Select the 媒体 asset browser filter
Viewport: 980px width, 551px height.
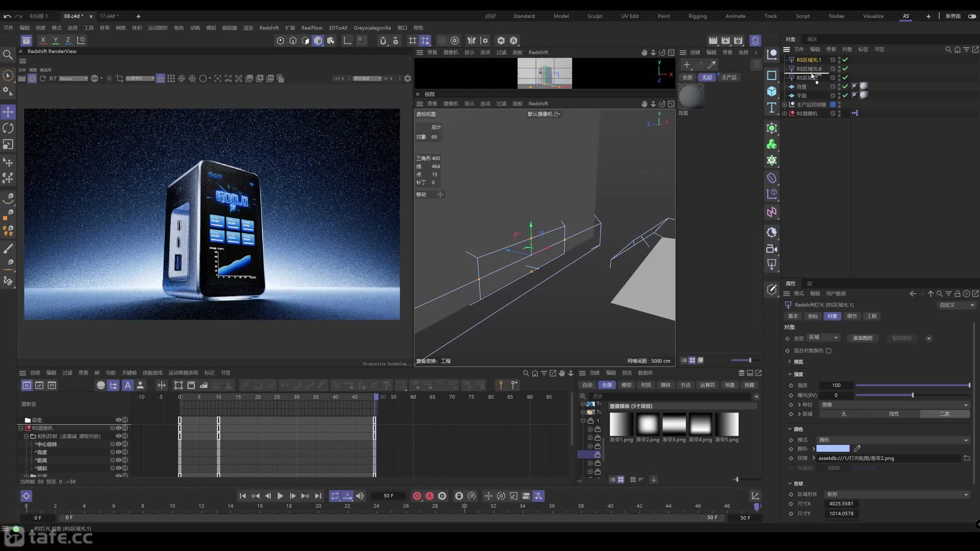(665, 385)
